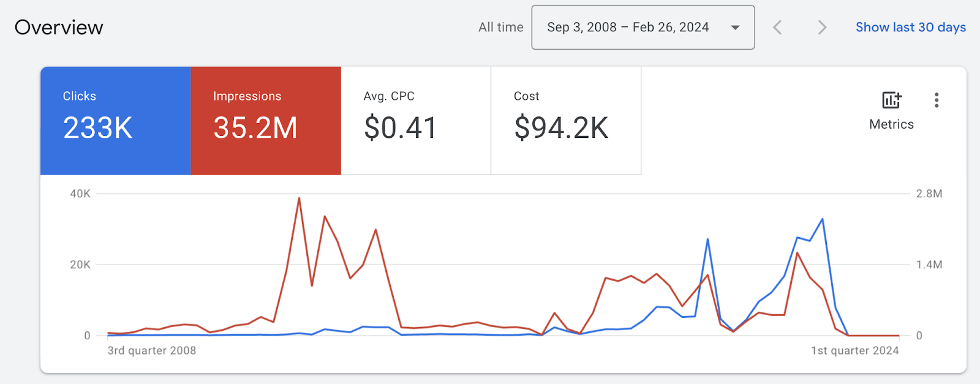Click the Overview heading

tap(59, 28)
